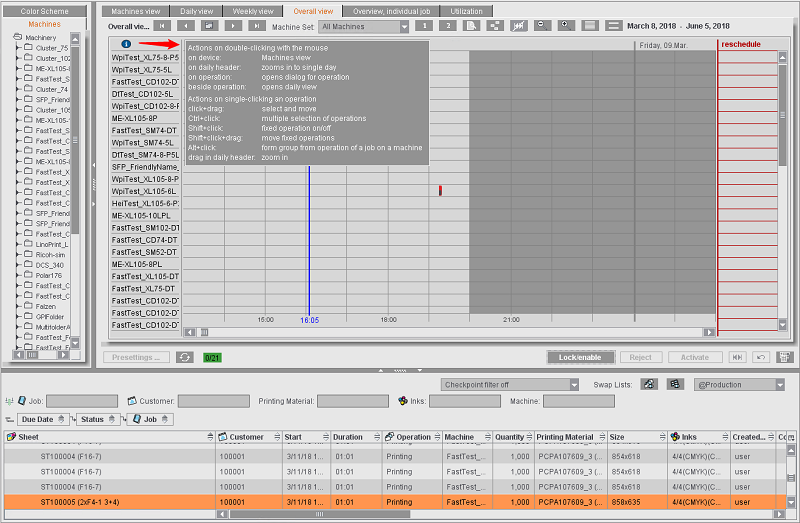800x523 pixels.
Task: Click the zoom out magnifier icon
Action: (542, 26)
